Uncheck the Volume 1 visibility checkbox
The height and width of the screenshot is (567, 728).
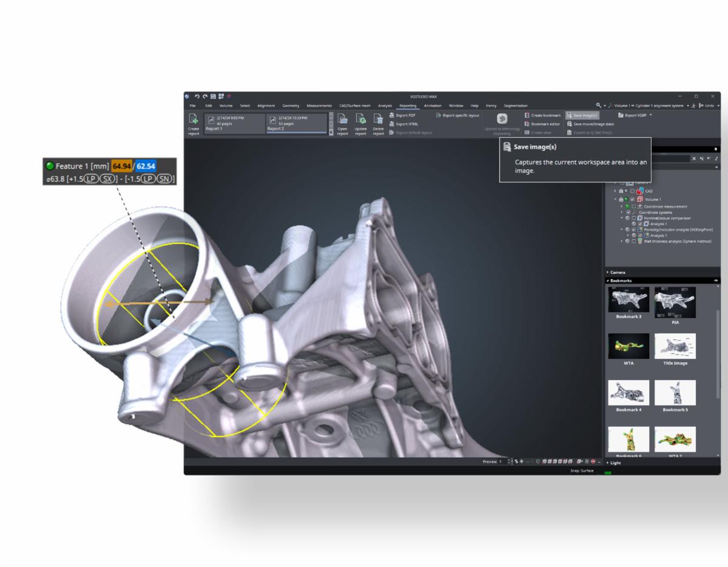tap(632, 199)
